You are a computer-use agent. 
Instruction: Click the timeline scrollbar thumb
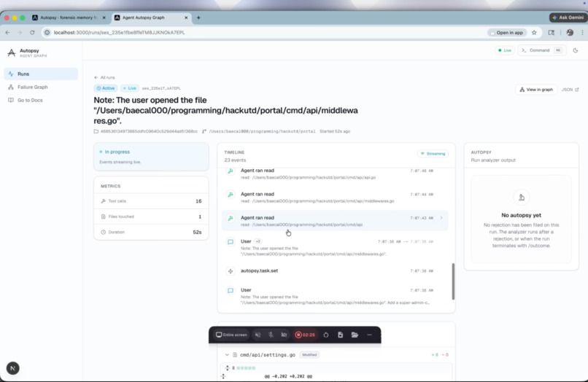point(453,281)
